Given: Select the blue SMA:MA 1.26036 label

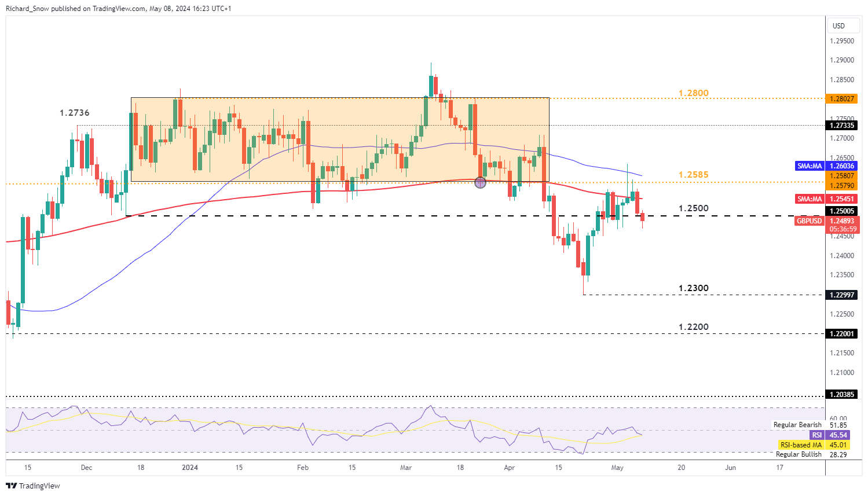Looking at the screenshot, I should (x=826, y=166).
